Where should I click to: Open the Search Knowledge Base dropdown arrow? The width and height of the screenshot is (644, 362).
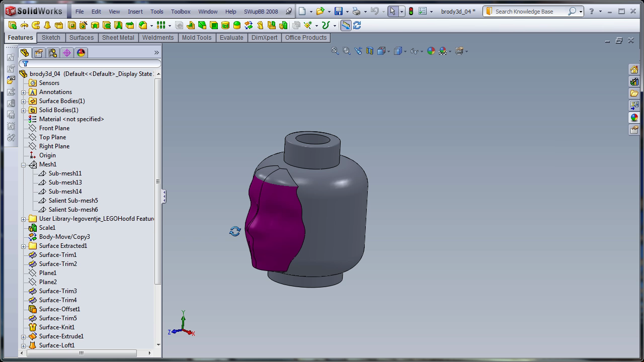[x=581, y=11]
